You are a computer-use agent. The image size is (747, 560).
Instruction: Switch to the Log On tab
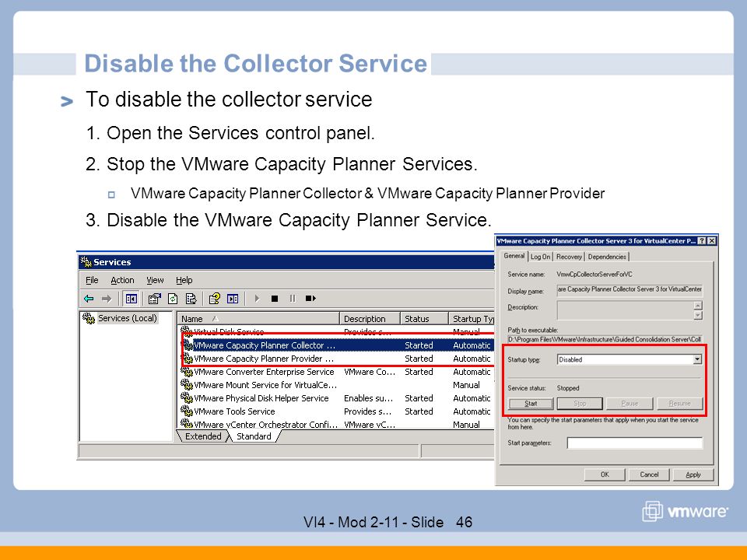pos(540,257)
